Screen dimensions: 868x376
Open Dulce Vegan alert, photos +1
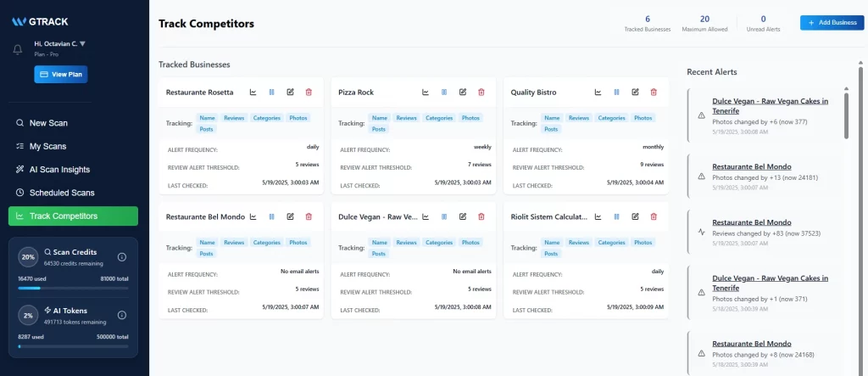[770, 283]
